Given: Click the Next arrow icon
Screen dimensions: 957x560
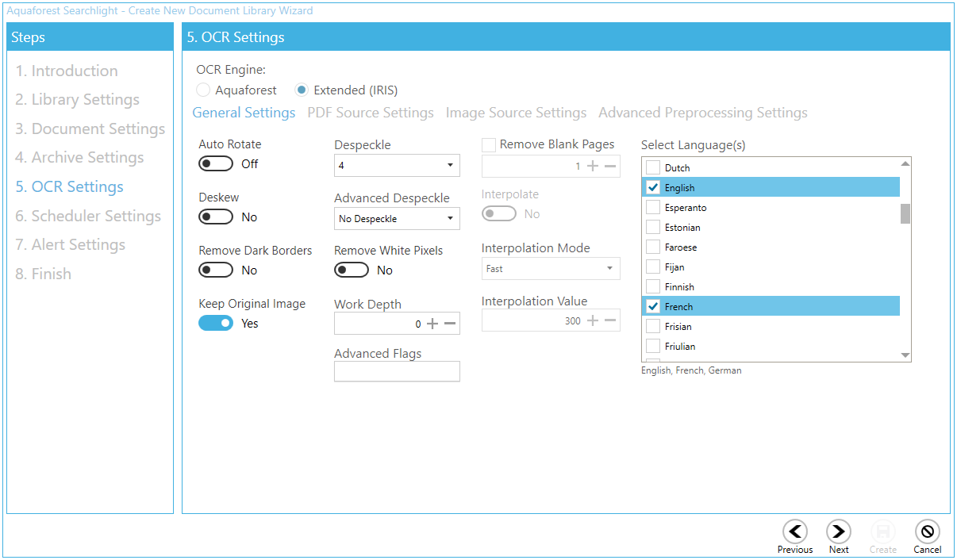Looking at the screenshot, I should coord(838,531).
